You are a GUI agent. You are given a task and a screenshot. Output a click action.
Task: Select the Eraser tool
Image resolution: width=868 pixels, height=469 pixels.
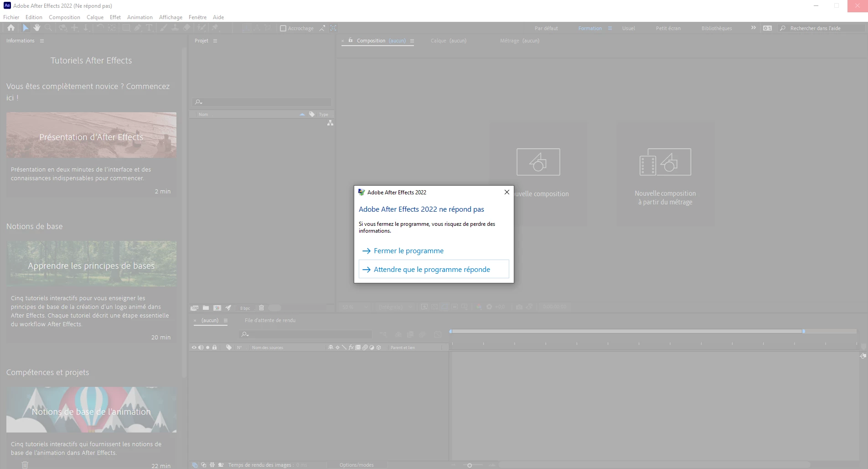point(187,28)
